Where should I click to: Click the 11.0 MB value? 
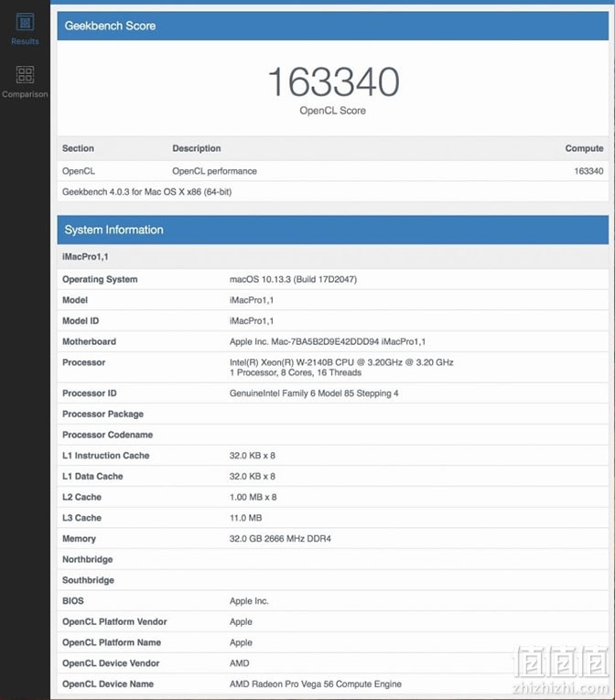click(245, 518)
